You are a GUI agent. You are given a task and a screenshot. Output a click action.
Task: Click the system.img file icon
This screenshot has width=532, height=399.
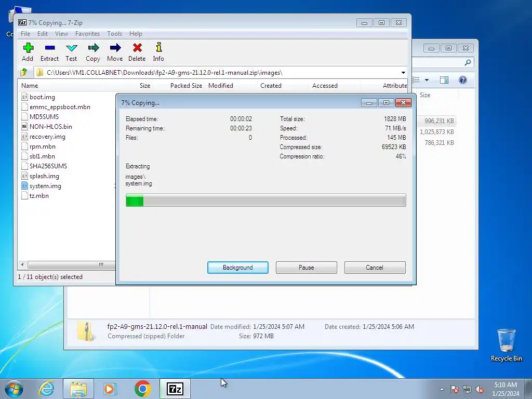[24, 186]
